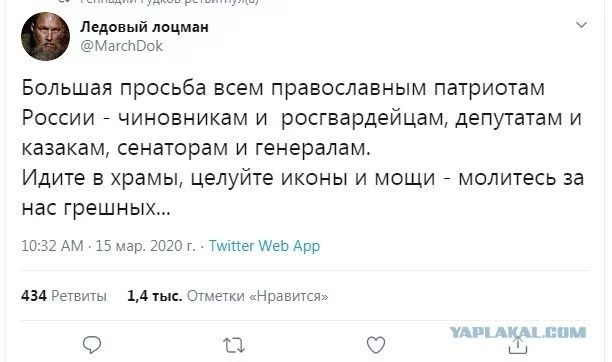Screen dimensions: 612x362
Task: Open the Twitter Web App source link
Action: point(264,246)
